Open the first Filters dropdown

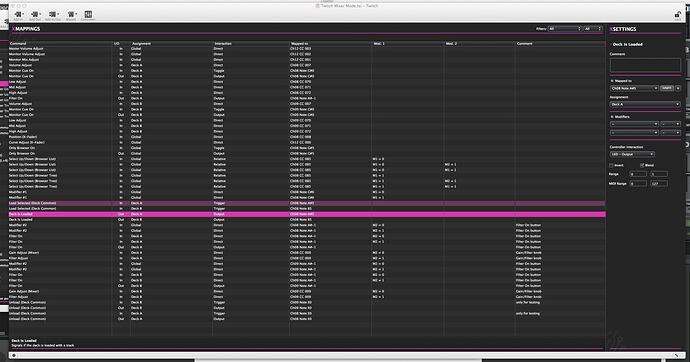tap(565, 29)
